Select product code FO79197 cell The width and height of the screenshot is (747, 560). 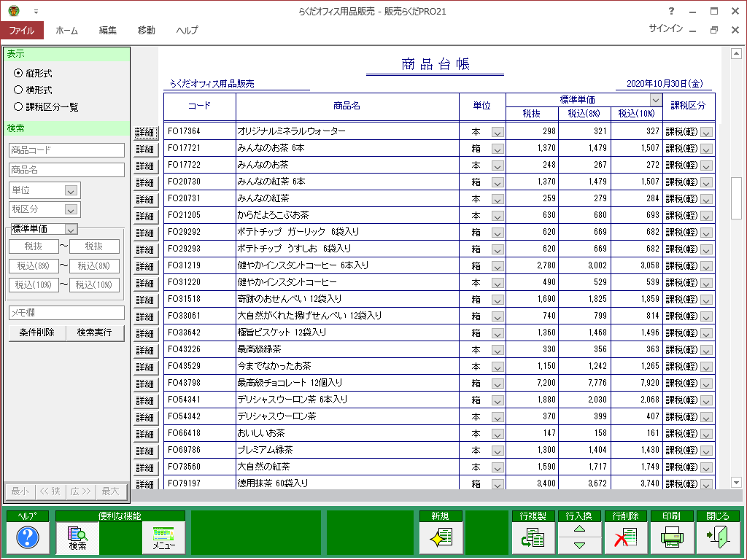pos(200,483)
